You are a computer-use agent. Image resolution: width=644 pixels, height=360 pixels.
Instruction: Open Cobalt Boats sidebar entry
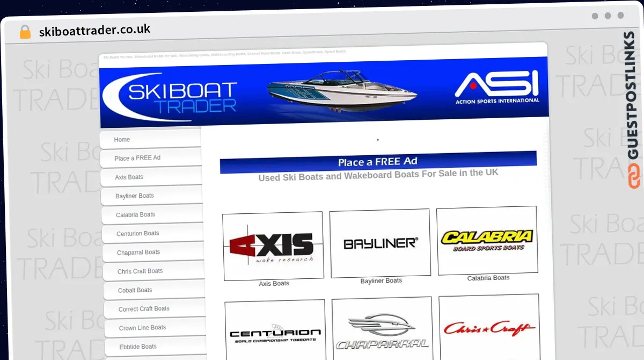[155, 290]
